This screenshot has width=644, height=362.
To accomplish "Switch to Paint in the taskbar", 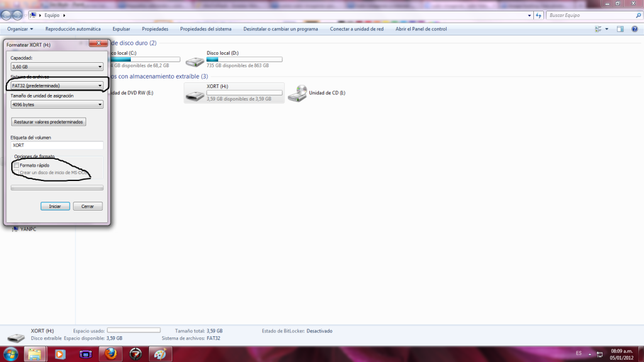I will [x=160, y=354].
